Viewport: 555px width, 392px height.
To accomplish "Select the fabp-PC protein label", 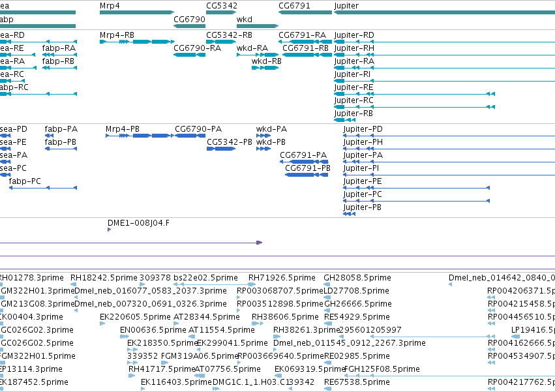I will pos(25,181).
